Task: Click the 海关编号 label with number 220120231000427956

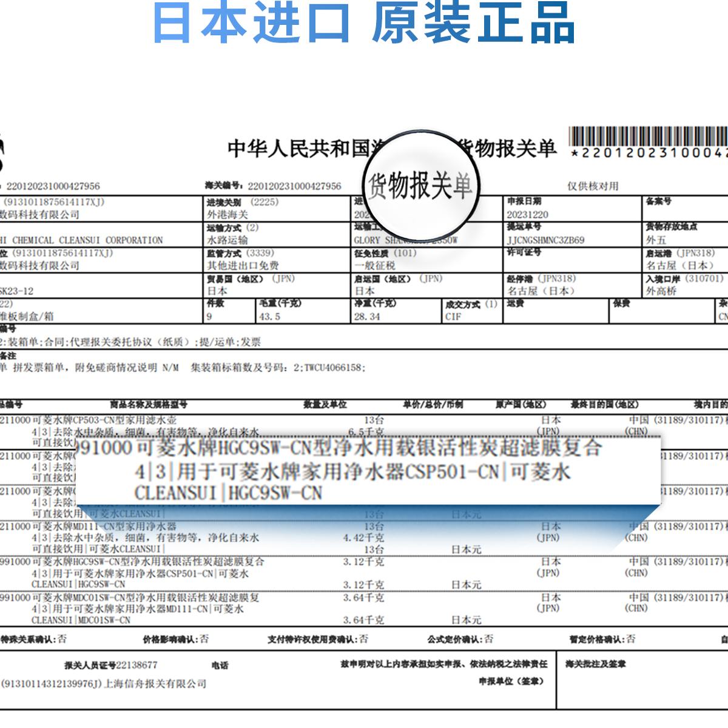Action: (x=273, y=186)
